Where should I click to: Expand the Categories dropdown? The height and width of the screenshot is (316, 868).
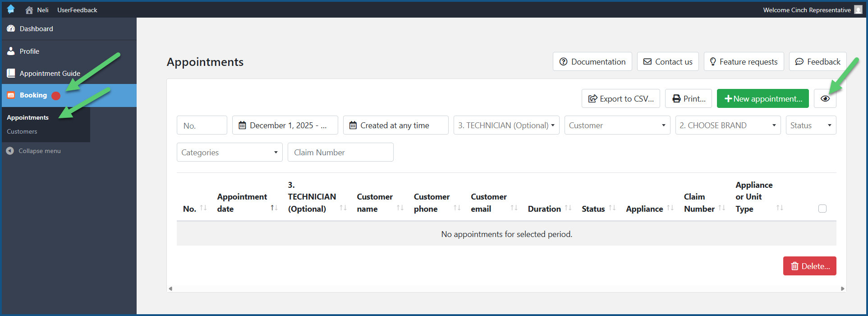click(230, 153)
